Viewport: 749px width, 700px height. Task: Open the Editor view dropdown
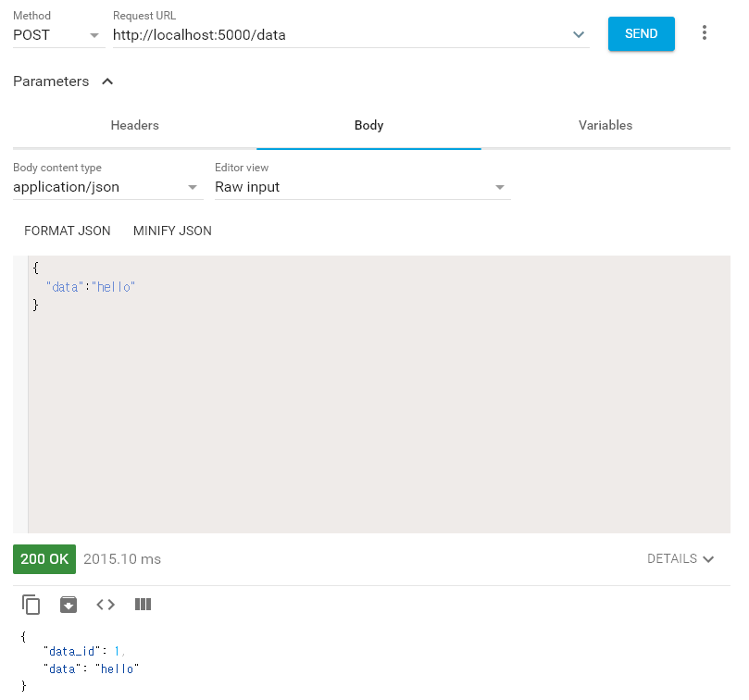click(362, 187)
